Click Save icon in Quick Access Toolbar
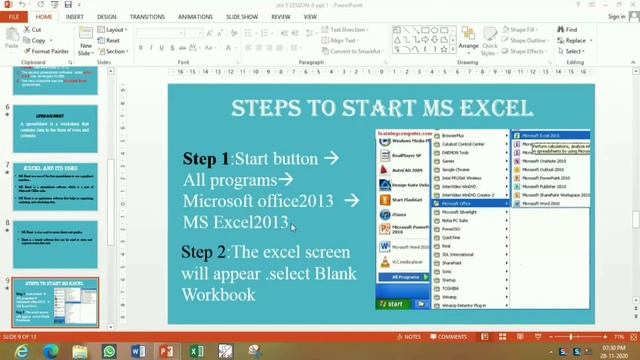This screenshot has height=360, width=640. tap(68, 4)
